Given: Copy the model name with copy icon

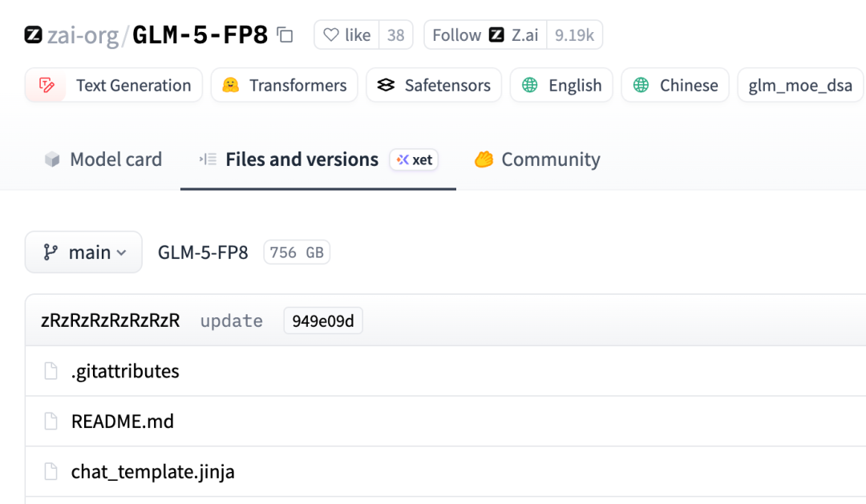Looking at the screenshot, I should click(x=285, y=34).
